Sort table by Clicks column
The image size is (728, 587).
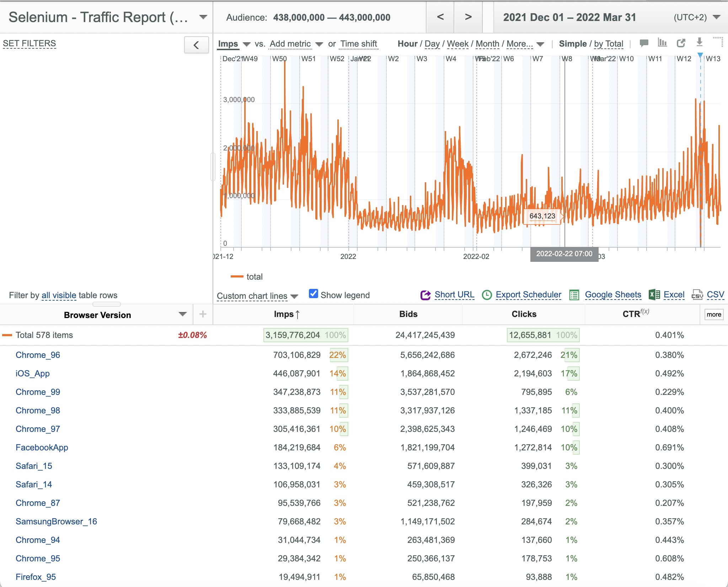[x=524, y=314]
